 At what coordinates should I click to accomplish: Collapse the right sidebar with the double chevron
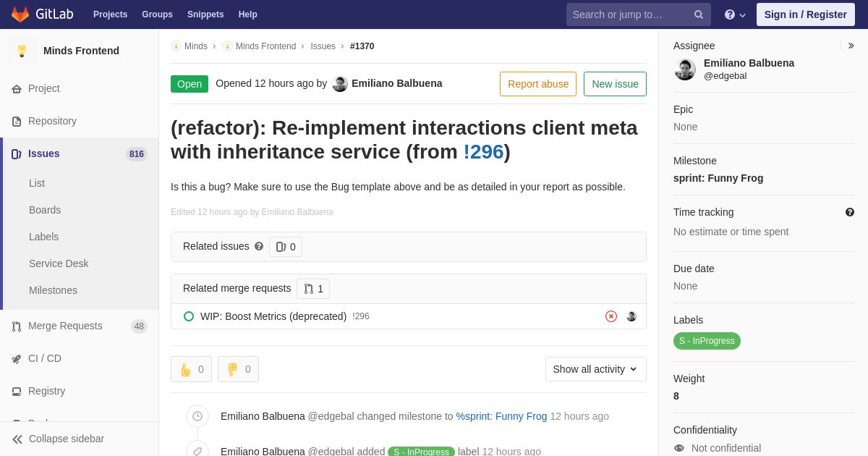[851, 46]
